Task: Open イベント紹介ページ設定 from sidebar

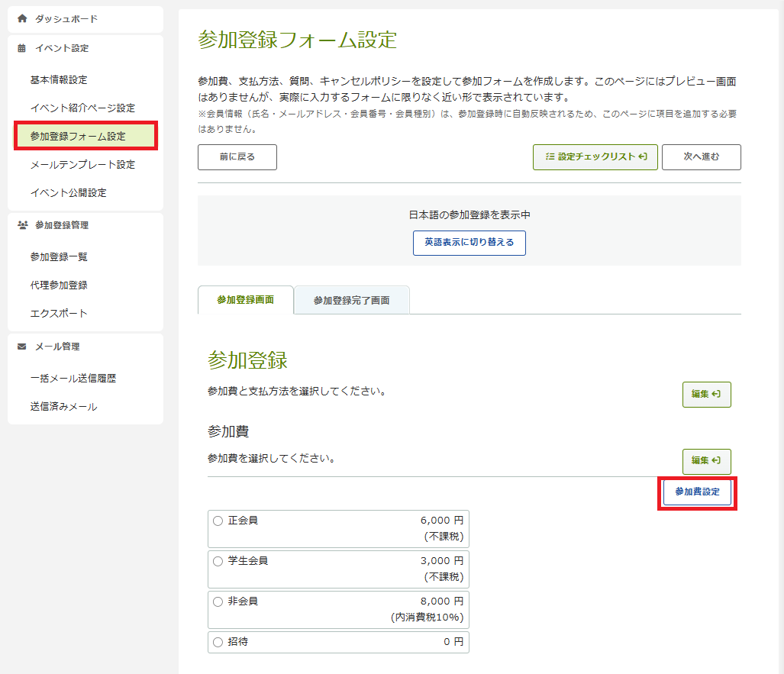Action: coord(82,108)
